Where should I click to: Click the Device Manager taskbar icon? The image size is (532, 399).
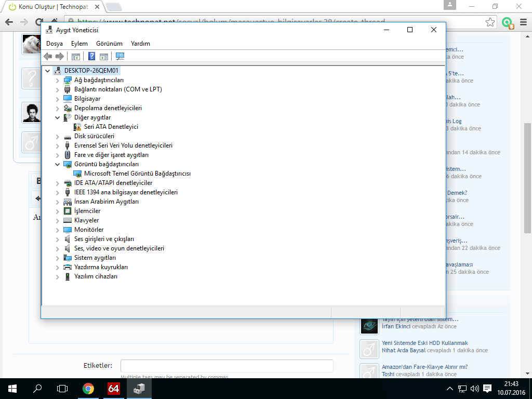pyautogui.click(x=139, y=389)
